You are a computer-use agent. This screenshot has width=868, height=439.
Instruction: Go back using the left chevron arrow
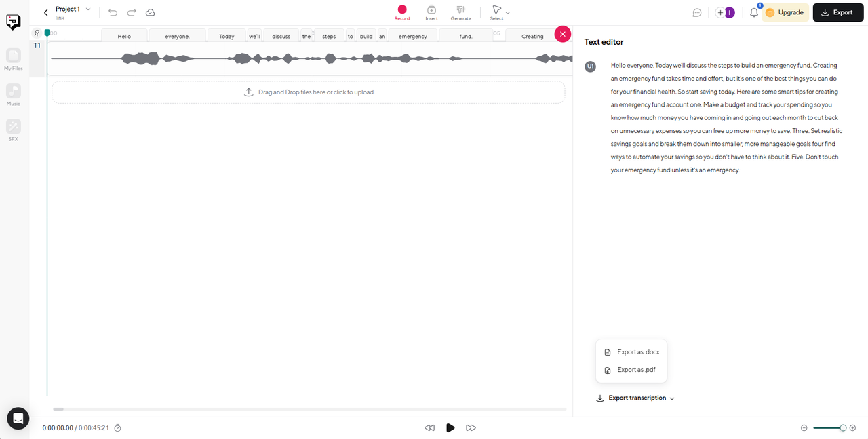(45, 12)
